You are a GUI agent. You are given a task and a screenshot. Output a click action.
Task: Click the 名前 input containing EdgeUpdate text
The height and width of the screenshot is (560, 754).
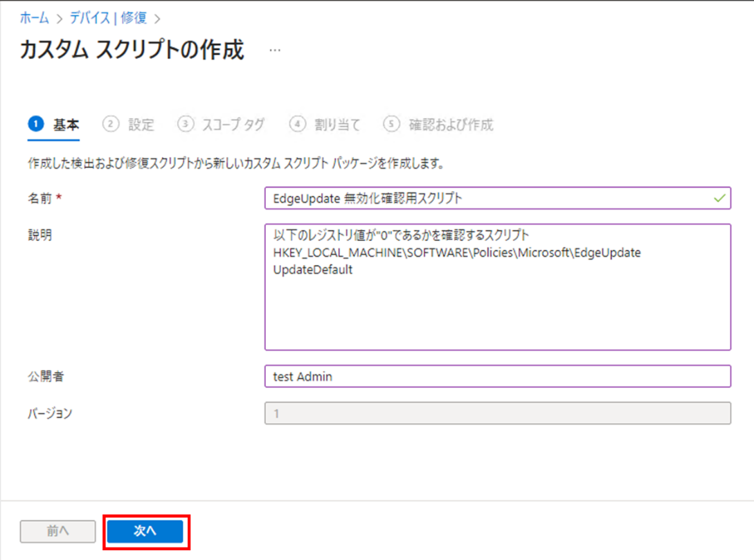click(x=498, y=198)
